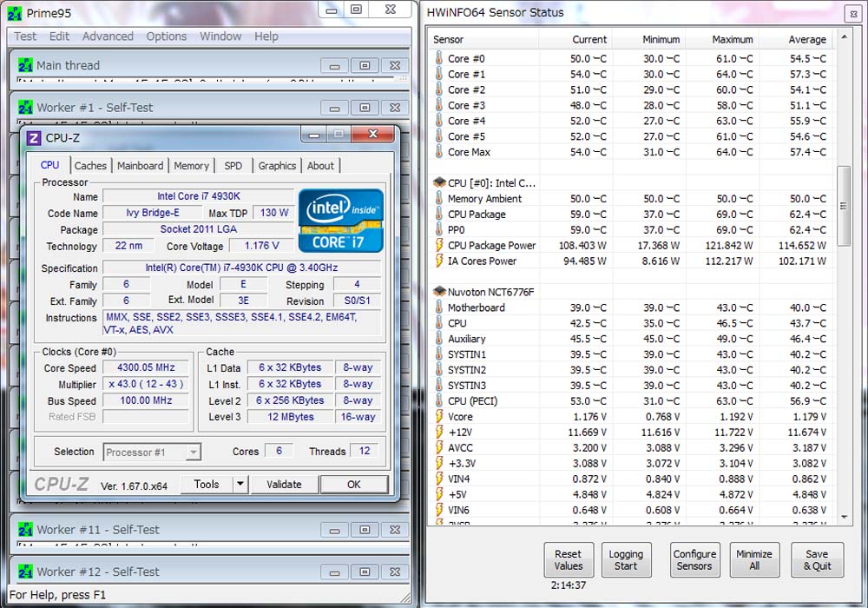Click the Nuvoton NCT6776F chip icon

(439, 292)
